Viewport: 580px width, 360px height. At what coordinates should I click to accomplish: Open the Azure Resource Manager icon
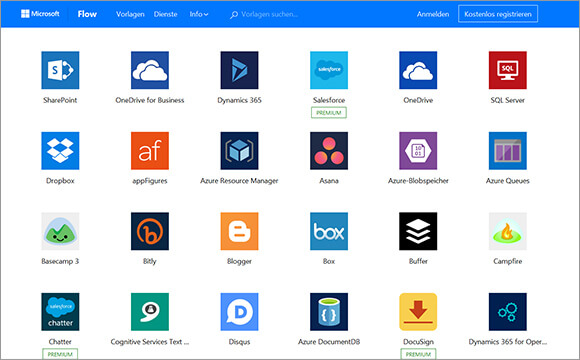click(x=239, y=151)
